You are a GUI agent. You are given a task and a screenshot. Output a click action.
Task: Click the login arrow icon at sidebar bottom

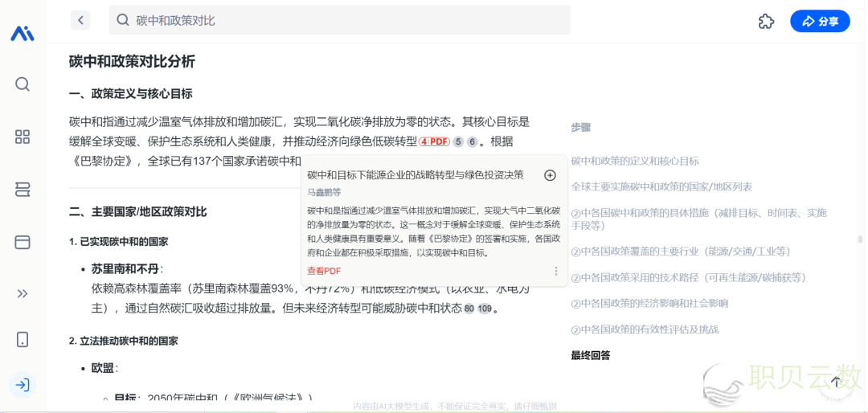[x=23, y=385]
